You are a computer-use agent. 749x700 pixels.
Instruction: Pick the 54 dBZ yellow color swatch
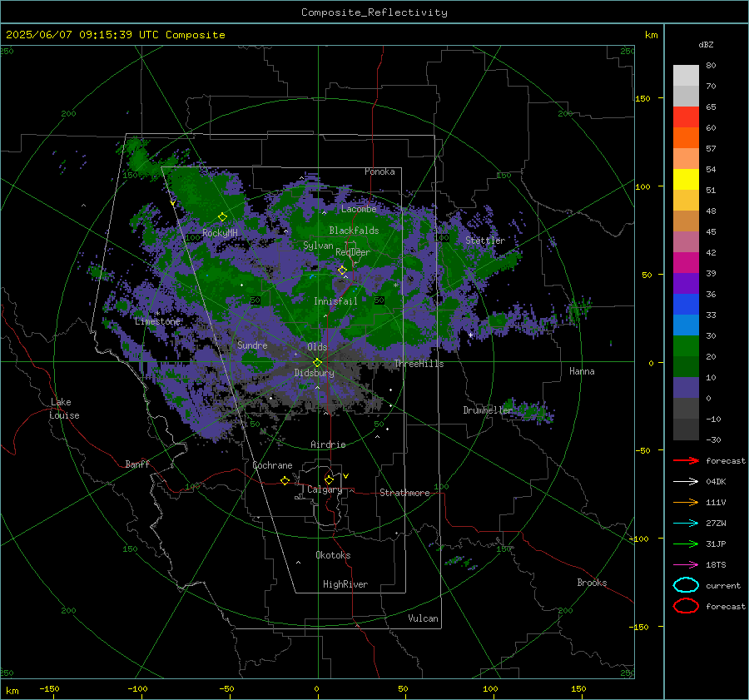pyautogui.click(x=686, y=179)
